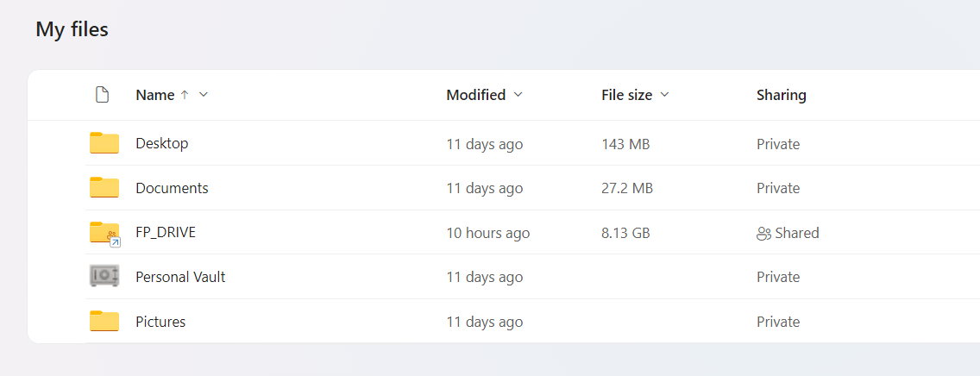Expand the File size column dropdown
Viewport: 980px width, 376px height.
tap(664, 95)
